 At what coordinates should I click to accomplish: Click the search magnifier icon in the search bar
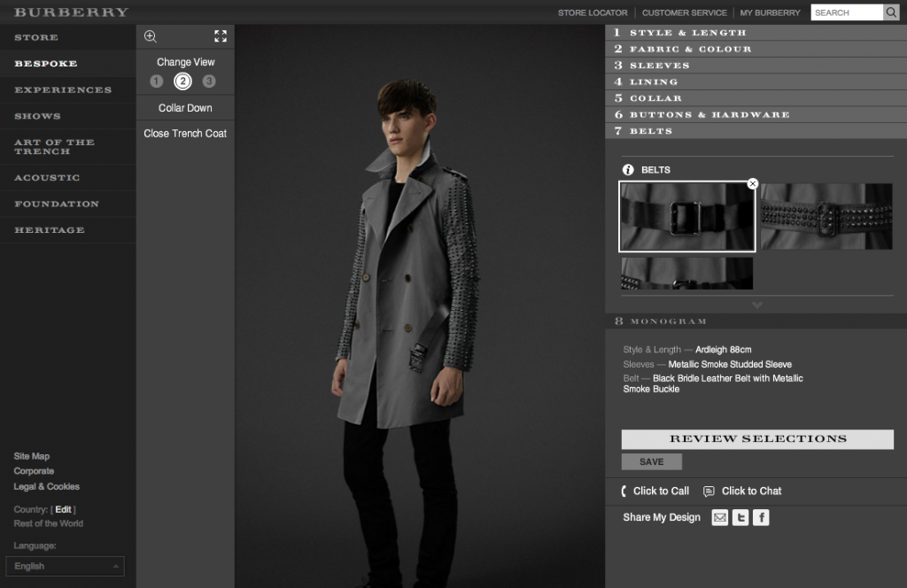point(891,12)
